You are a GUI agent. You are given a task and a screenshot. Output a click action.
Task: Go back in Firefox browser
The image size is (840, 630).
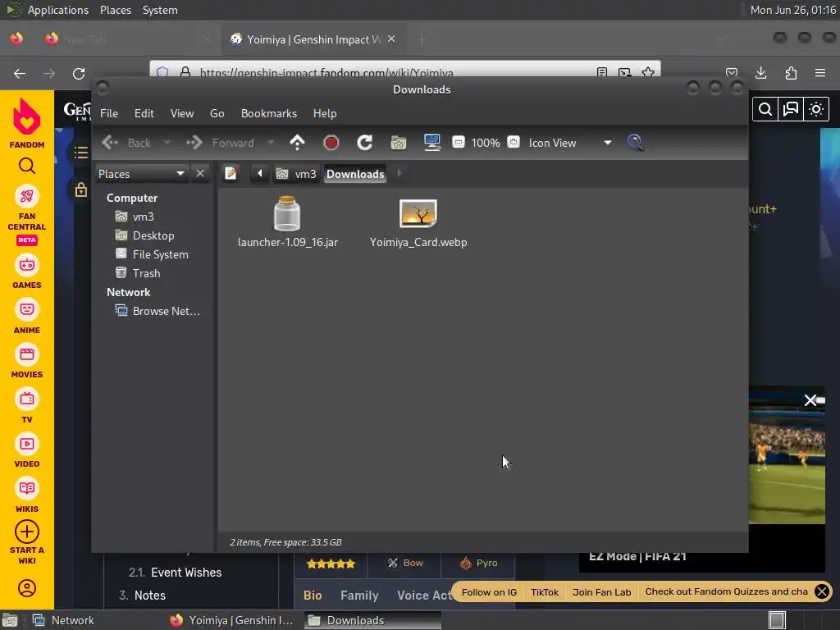tap(20, 73)
